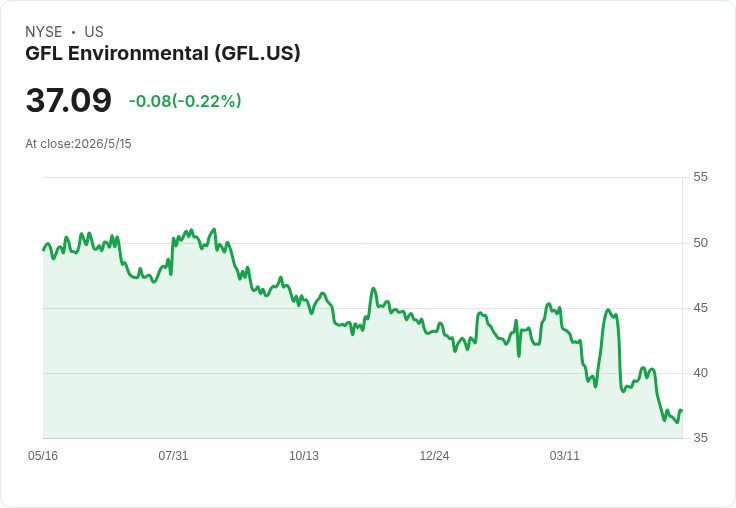Click the starting point of the price line
Screen dimensions: 736x508
point(44,250)
